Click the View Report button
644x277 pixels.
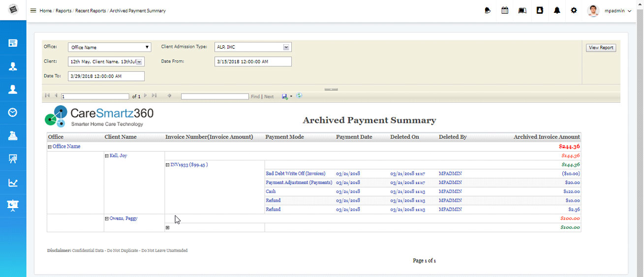[x=601, y=48]
